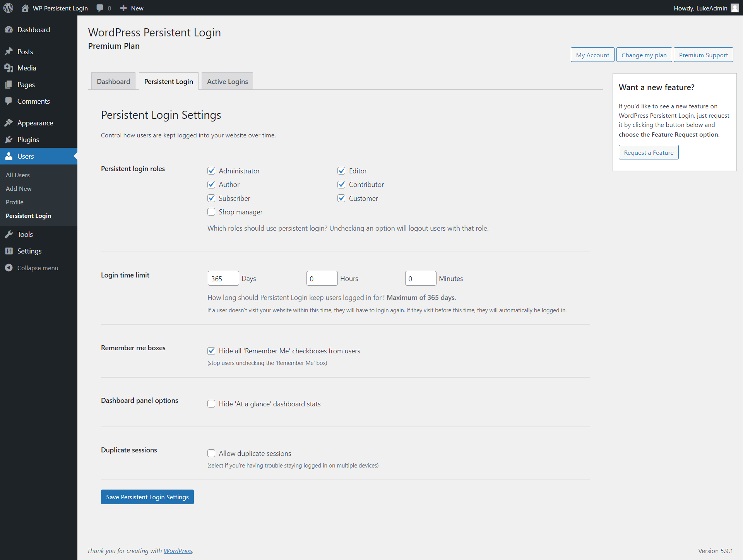Click the Collapse menu arrow icon
The image size is (743, 560).
[x=9, y=268]
